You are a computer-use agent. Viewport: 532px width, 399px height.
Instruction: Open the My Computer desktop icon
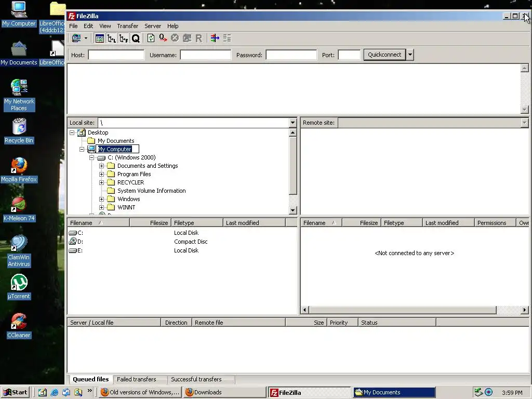[19, 14]
